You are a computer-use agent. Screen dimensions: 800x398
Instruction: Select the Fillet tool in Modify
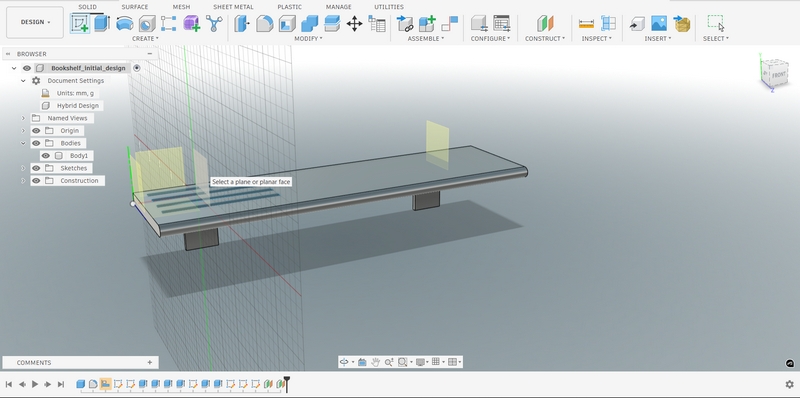tap(264, 23)
